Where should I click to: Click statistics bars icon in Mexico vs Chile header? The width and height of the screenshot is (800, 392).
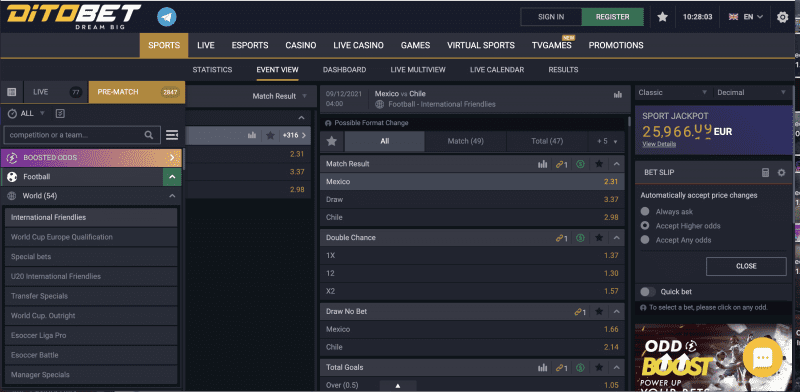click(618, 94)
